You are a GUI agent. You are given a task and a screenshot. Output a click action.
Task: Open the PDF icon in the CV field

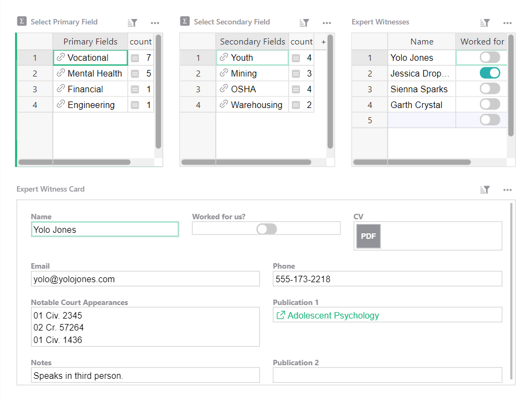pyautogui.click(x=368, y=236)
